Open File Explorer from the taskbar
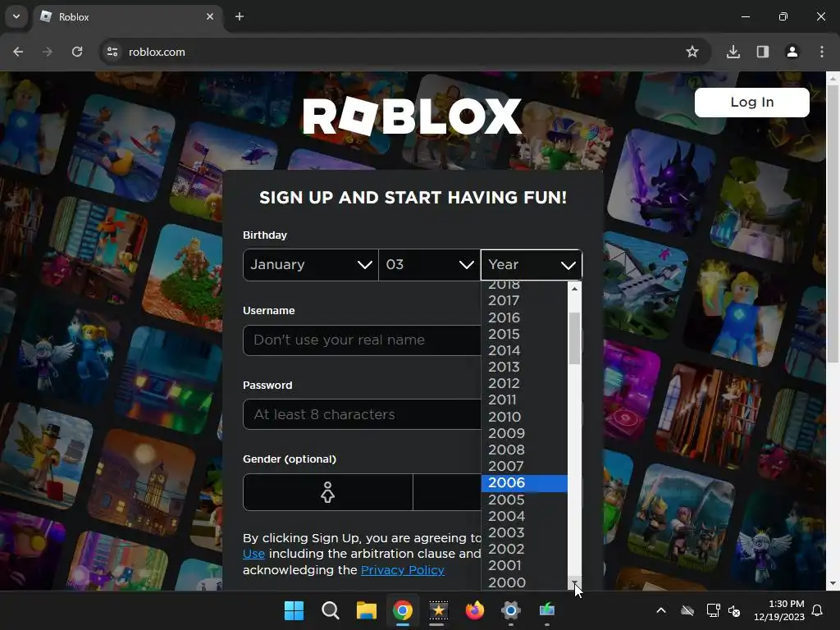 [367, 610]
